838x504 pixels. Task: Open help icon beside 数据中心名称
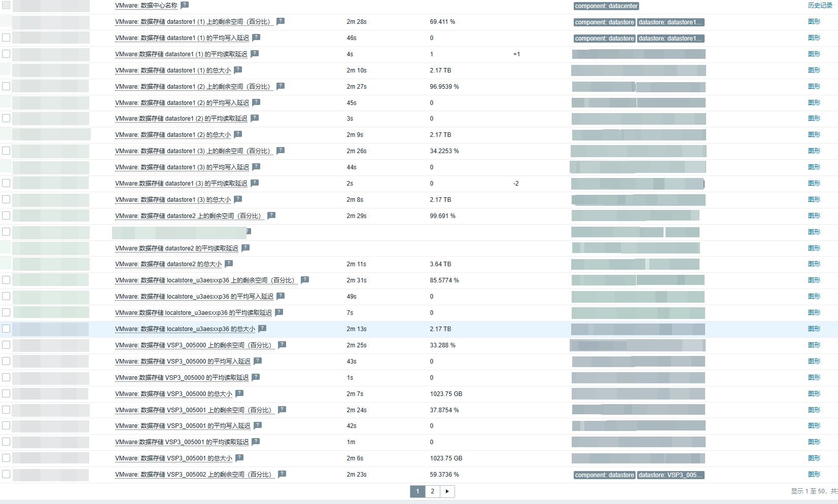click(185, 5)
